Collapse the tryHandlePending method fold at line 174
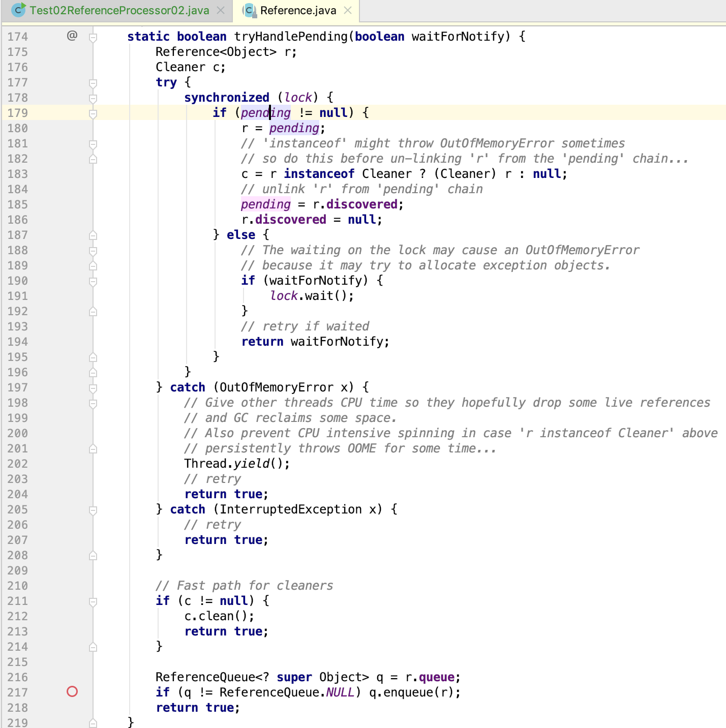The height and width of the screenshot is (728, 726). point(93,37)
